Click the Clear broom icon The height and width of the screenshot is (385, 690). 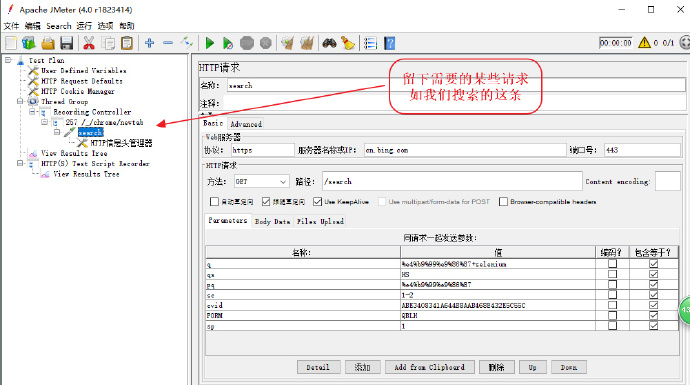point(288,43)
